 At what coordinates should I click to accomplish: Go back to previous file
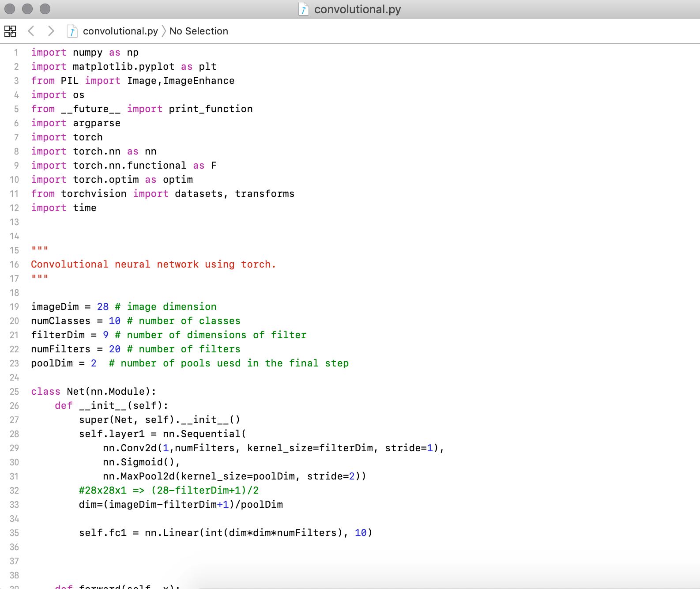[x=31, y=31]
